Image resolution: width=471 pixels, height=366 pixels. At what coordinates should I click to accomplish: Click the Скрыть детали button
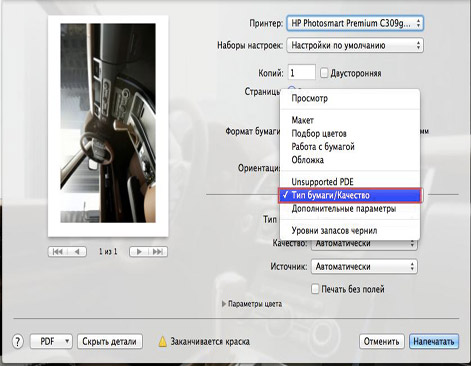point(110,341)
